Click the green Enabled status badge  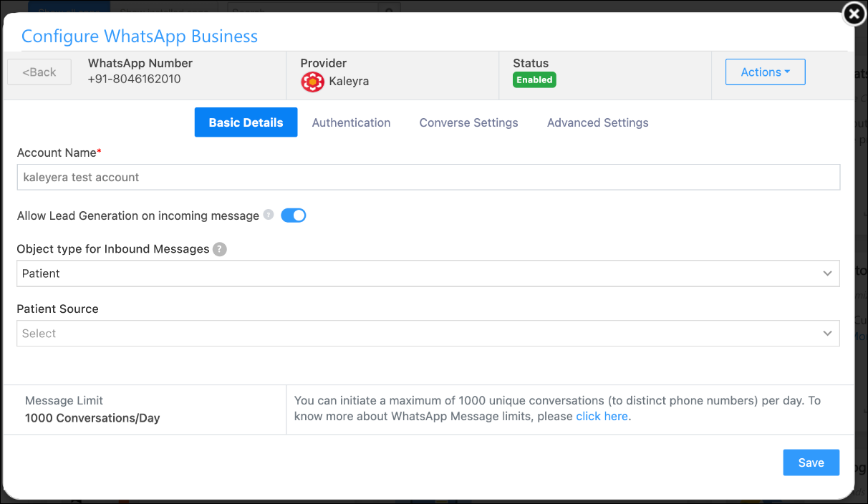tap(534, 80)
